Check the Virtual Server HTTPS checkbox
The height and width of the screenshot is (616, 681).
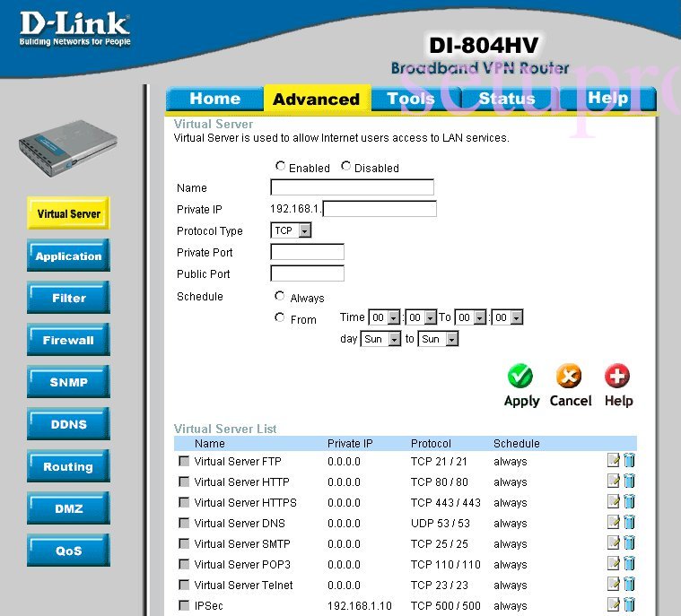coord(184,502)
